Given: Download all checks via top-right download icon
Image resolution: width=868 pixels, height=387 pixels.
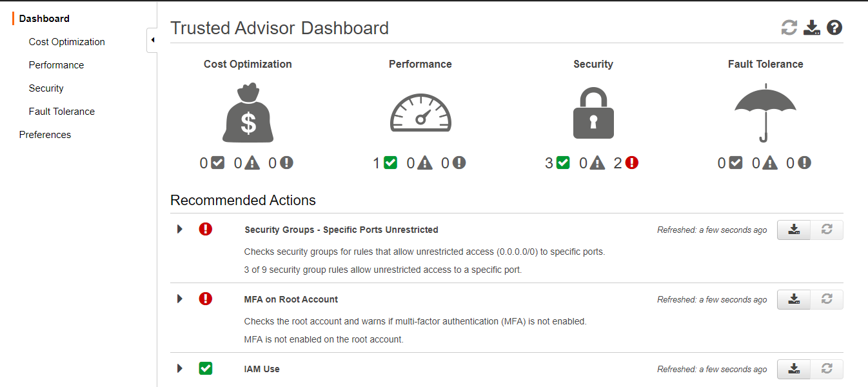Looking at the screenshot, I should click(x=812, y=28).
